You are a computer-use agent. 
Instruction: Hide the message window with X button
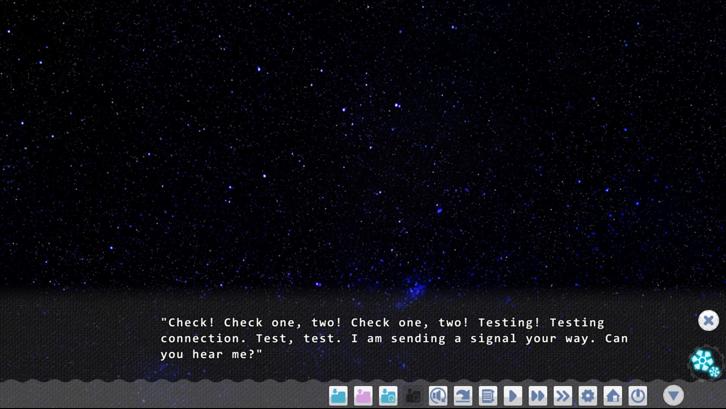click(708, 321)
